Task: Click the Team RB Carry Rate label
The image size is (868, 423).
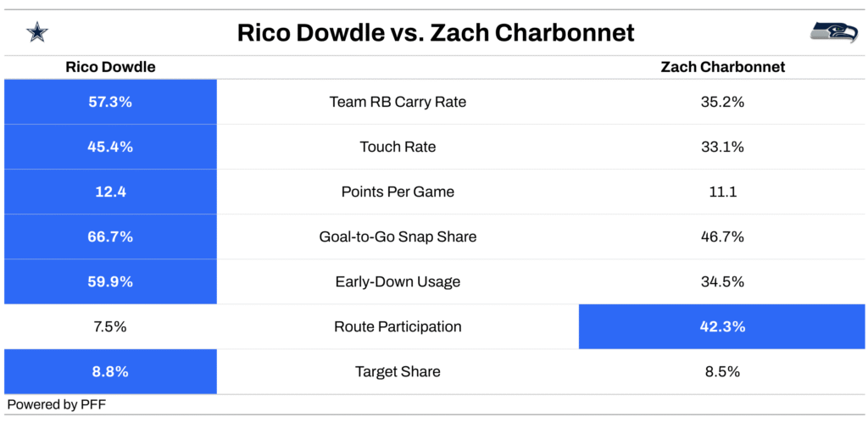Action: coord(398,102)
